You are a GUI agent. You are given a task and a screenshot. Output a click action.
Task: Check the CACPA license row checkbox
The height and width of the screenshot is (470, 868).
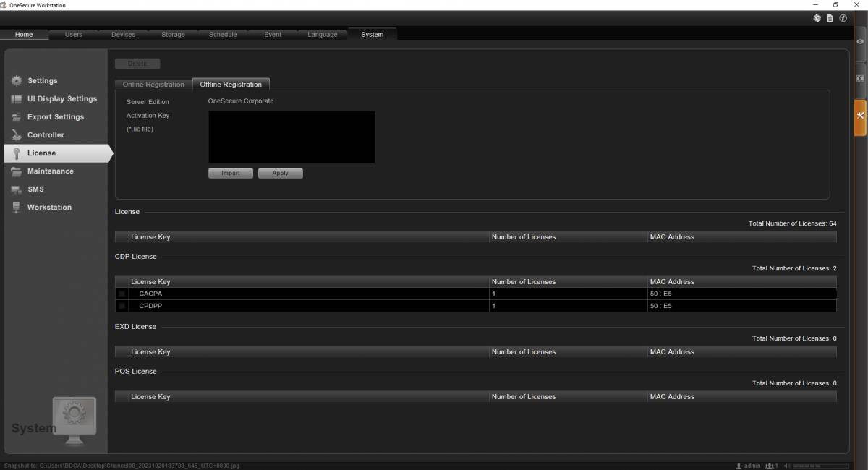[122, 294]
